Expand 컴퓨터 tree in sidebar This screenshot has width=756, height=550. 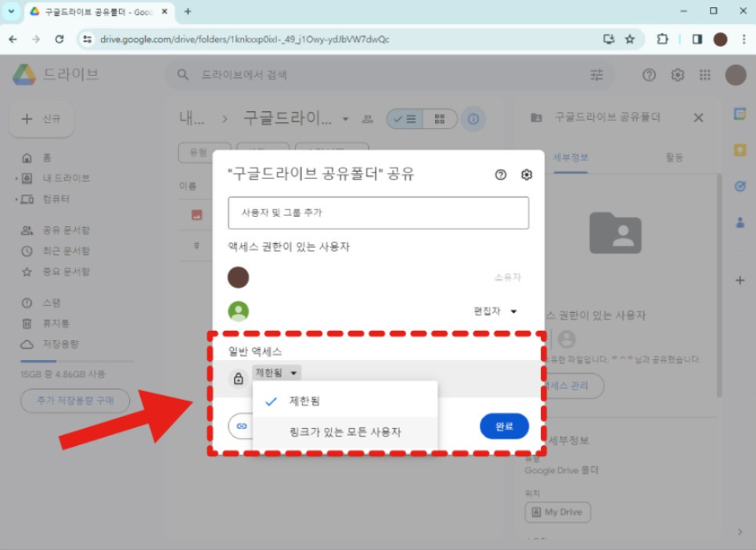click(16, 199)
